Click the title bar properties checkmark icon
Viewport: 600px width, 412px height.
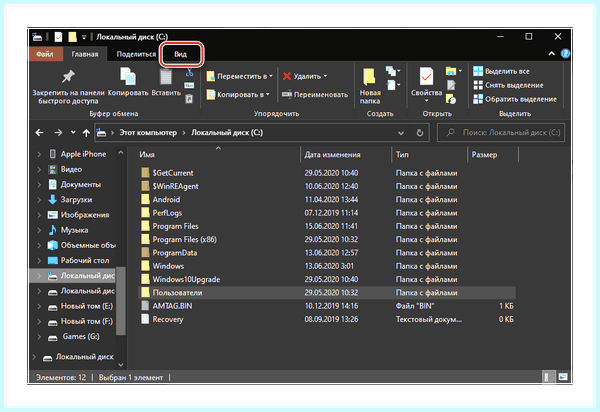(58, 37)
